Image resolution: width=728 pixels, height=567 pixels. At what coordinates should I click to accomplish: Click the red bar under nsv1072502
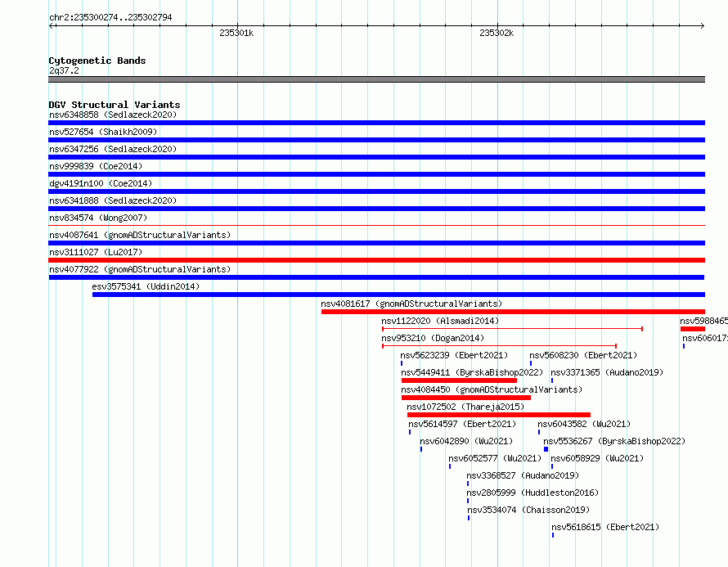click(x=499, y=415)
